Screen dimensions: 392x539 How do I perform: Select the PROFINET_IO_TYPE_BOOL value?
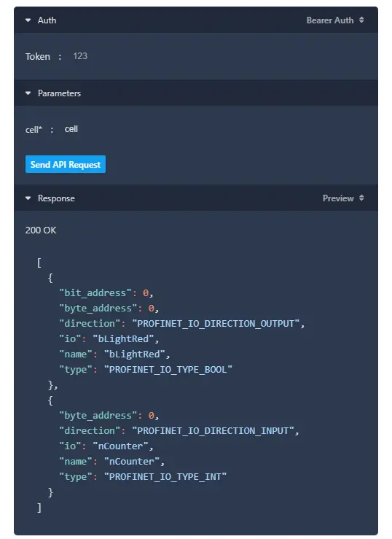(x=168, y=370)
